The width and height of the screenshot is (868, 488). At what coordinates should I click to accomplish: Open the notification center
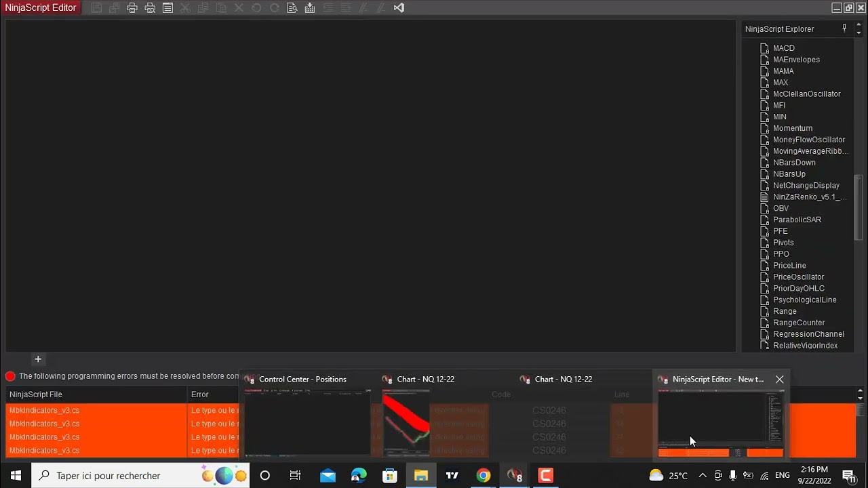pyautogui.click(x=849, y=476)
